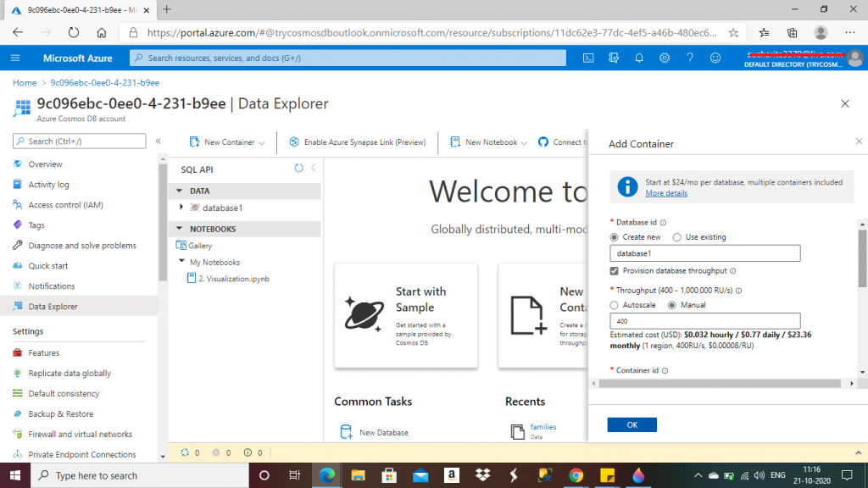Click the Start with Sample planet icon
Viewport: 868px width, 488px height.
click(x=364, y=314)
